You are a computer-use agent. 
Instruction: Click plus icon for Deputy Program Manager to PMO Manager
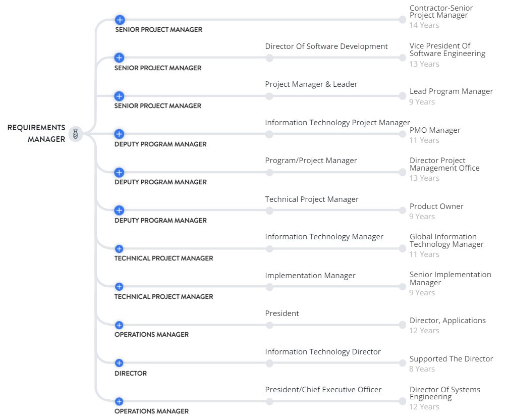119,134
